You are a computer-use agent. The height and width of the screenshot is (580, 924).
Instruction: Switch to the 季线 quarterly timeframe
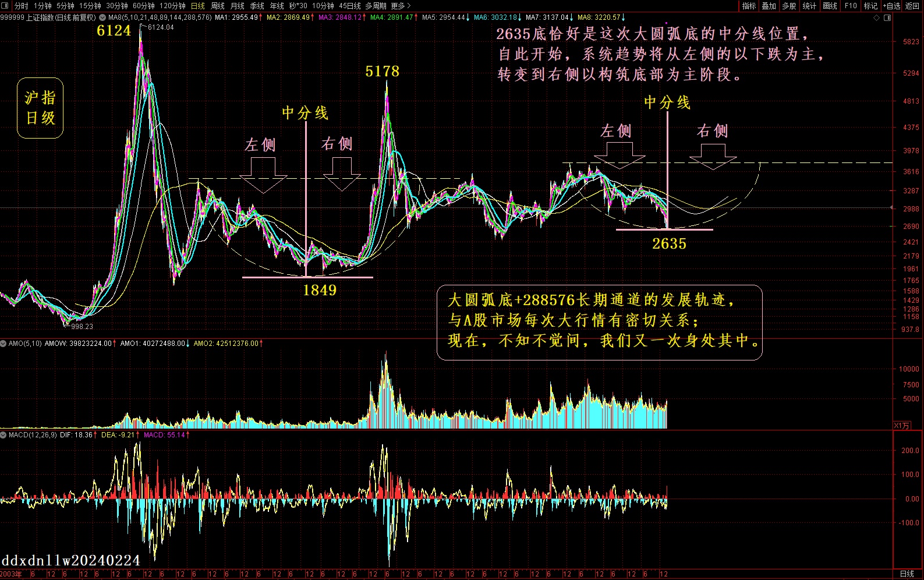point(257,6)
